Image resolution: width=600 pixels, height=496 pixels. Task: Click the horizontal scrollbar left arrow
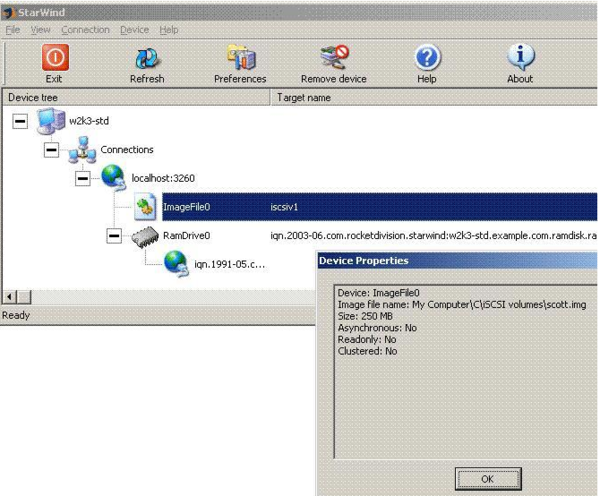(x=10, y=297)
